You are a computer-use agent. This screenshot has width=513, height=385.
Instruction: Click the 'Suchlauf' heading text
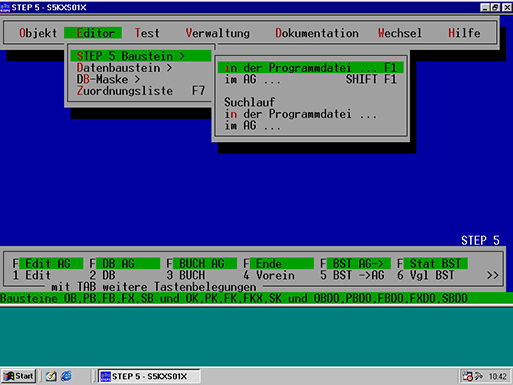coord(249,102)
